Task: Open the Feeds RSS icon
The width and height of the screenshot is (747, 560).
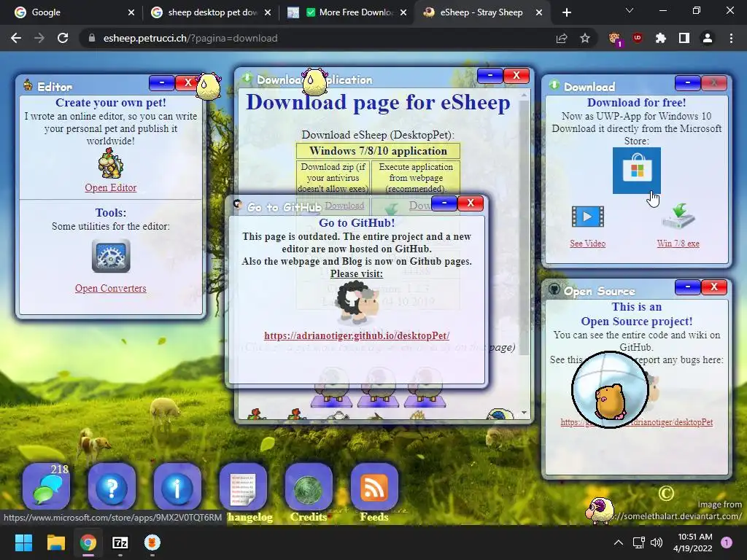Action: pyautogui.click(x=374, y=486)
